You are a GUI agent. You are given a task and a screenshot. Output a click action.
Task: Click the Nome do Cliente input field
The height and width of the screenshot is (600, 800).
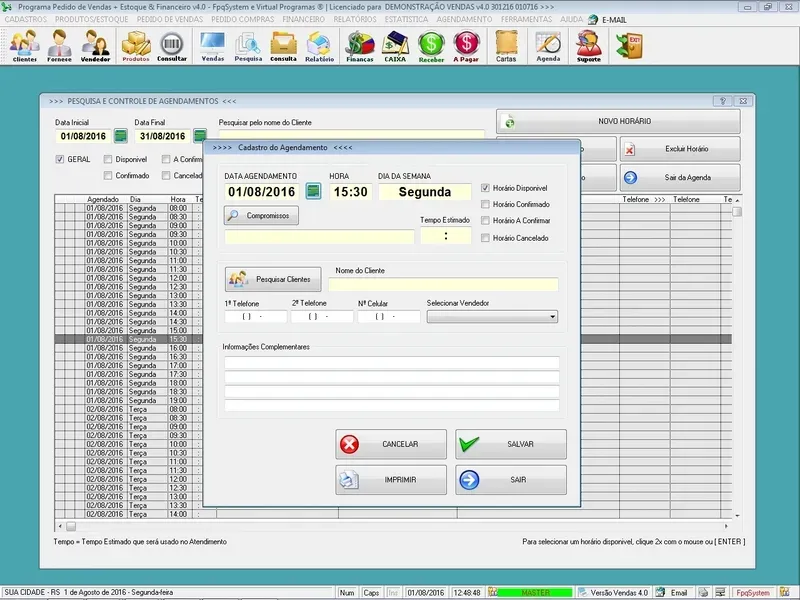pos(443,285)
